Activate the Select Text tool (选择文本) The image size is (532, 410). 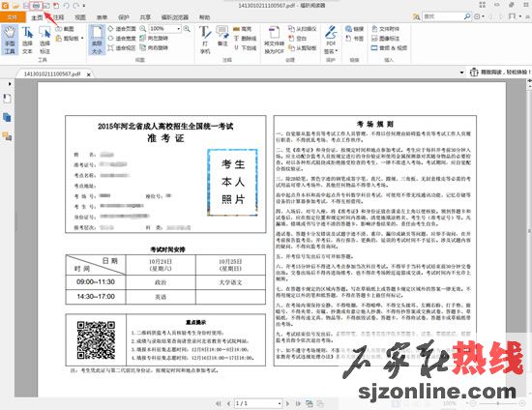click(x=27, y=40)
